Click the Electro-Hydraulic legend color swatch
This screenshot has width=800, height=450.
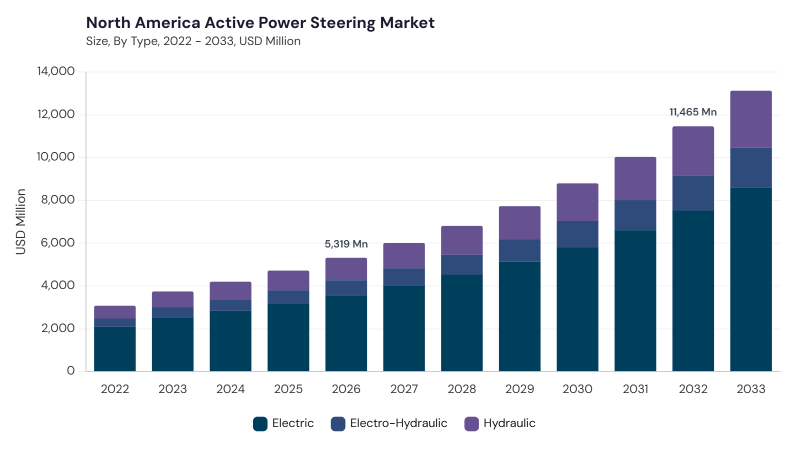pos(338,424)
